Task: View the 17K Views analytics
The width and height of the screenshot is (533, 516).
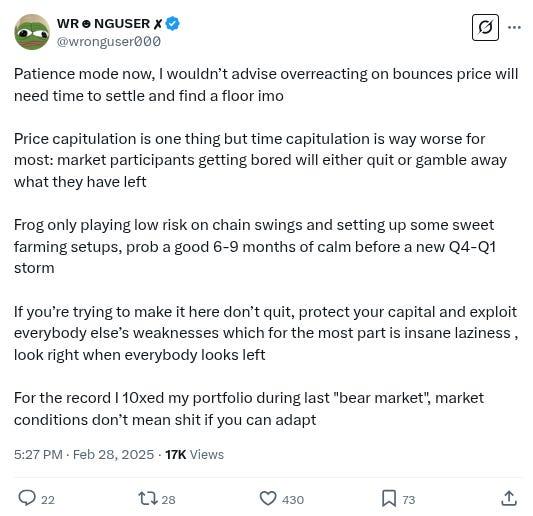Action: [194, 454]
